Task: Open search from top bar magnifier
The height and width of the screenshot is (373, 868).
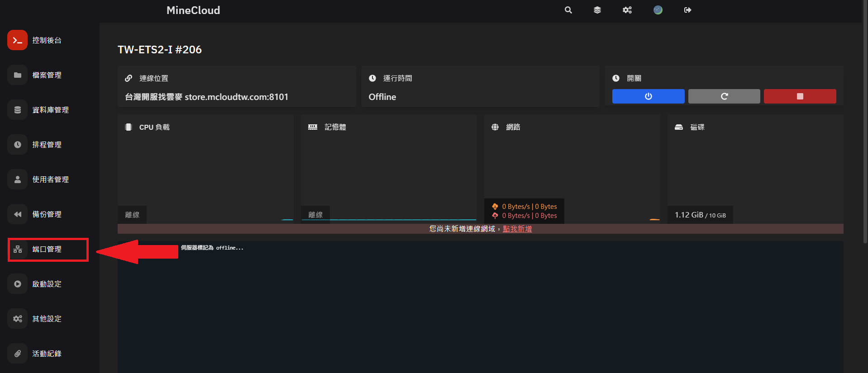Action: 568,10
